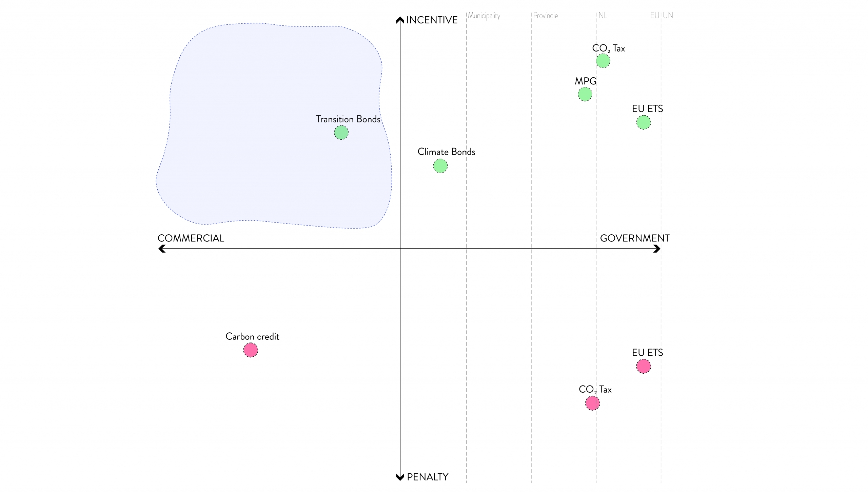868x492 pixels.
Task: Click the COMMERCIAL axis left arrowhead
Action: (x=162, y=249)
